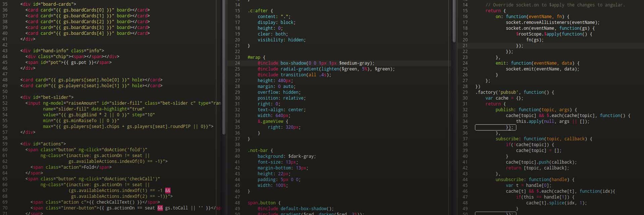Screen dimensions: 644x215
Task: Click the overflow: hidden declaration
Action: pos(279,92)
